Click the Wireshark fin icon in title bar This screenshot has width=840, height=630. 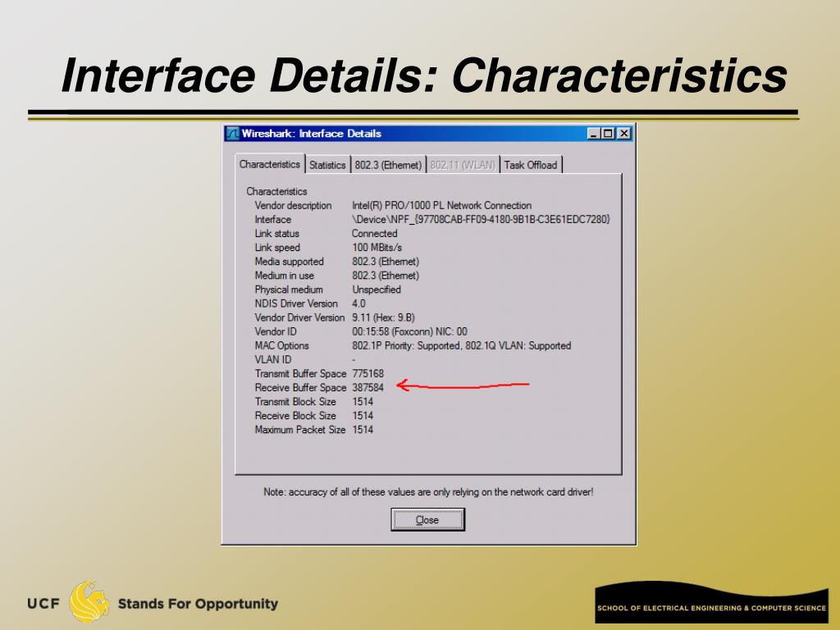click(x=232, y=134)
